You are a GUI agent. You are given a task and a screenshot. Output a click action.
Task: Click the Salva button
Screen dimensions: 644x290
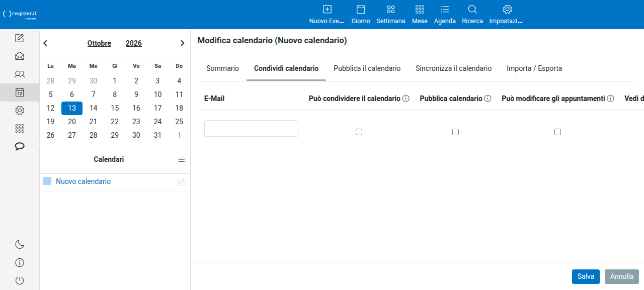click(586, 276)
